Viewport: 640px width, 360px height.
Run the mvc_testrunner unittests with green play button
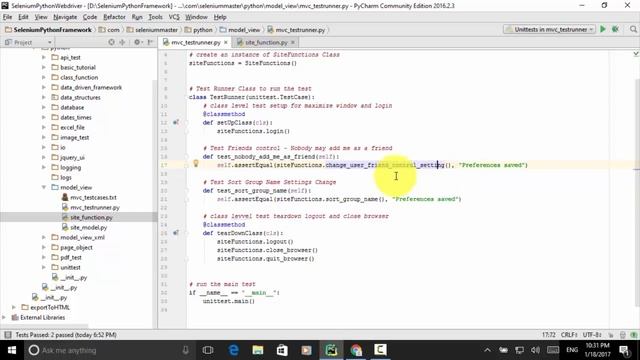[x=602, y=29]
